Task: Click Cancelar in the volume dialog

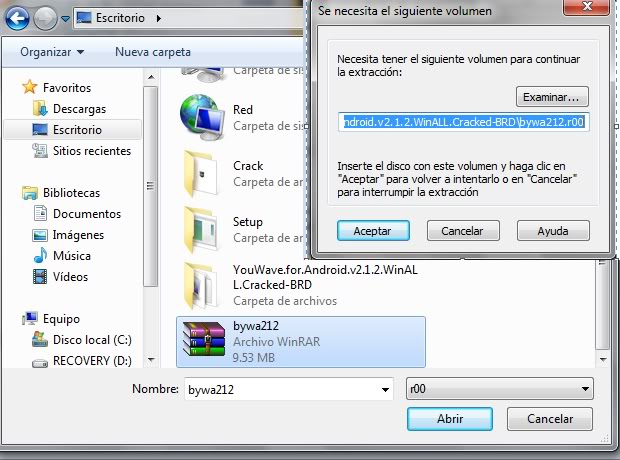Action: pos(463,231)
